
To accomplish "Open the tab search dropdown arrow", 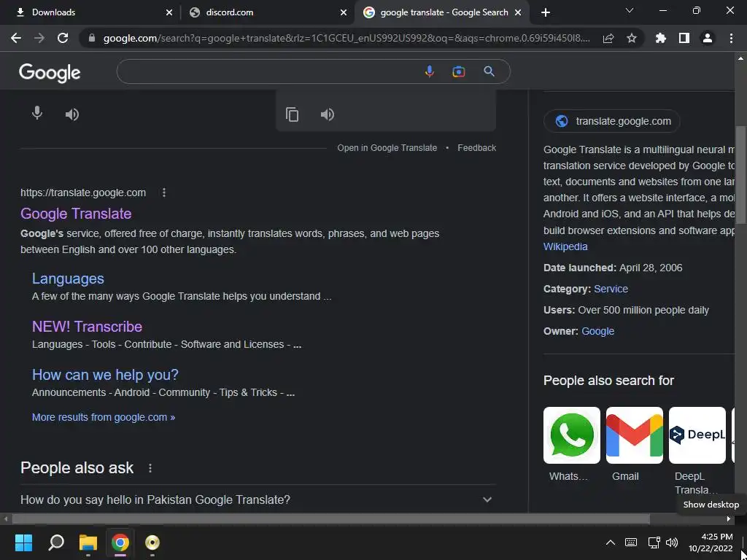I will [630, 10].
